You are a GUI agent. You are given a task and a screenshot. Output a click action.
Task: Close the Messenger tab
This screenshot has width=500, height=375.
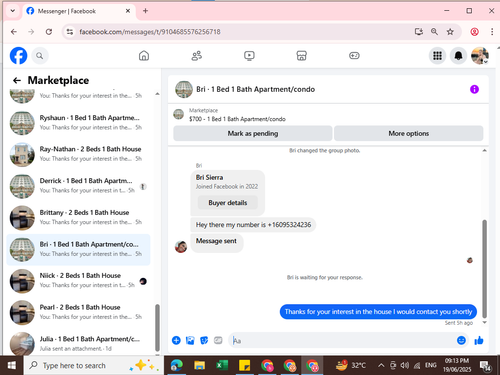point(128,11)
